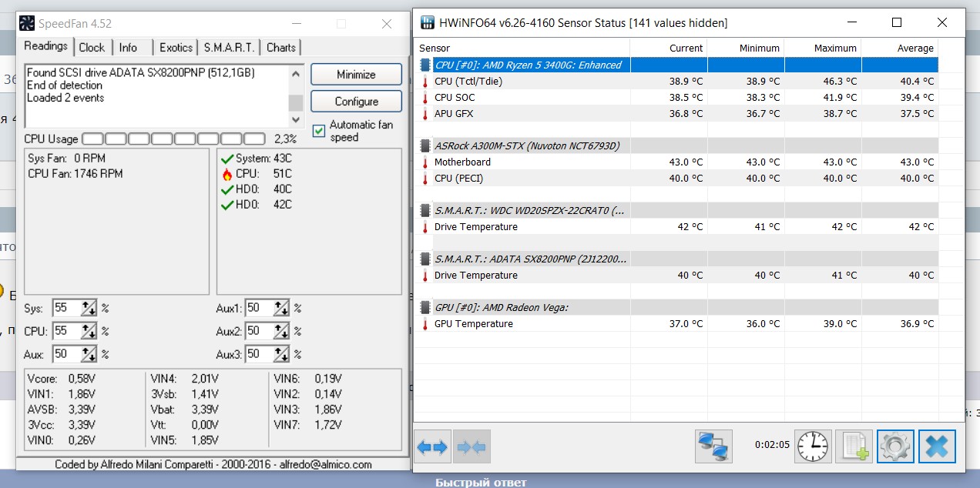Click the CPU fan speed percentage field

point(65,331)
